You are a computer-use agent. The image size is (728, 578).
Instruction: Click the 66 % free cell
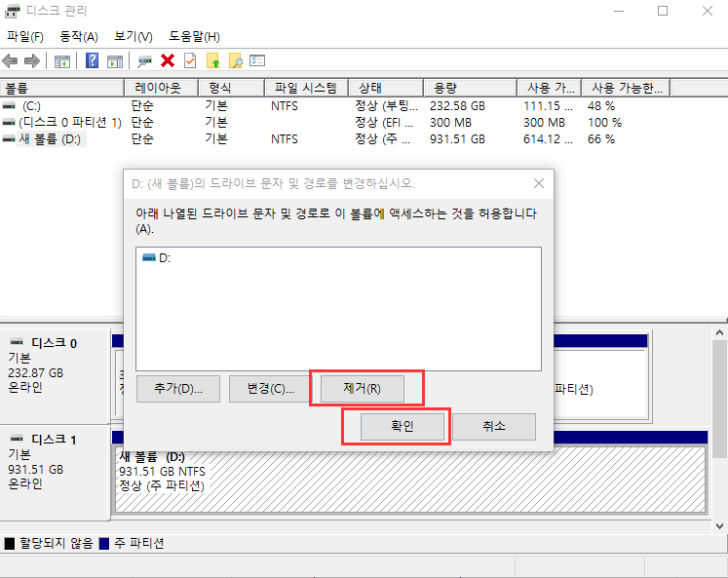(600, 139)
